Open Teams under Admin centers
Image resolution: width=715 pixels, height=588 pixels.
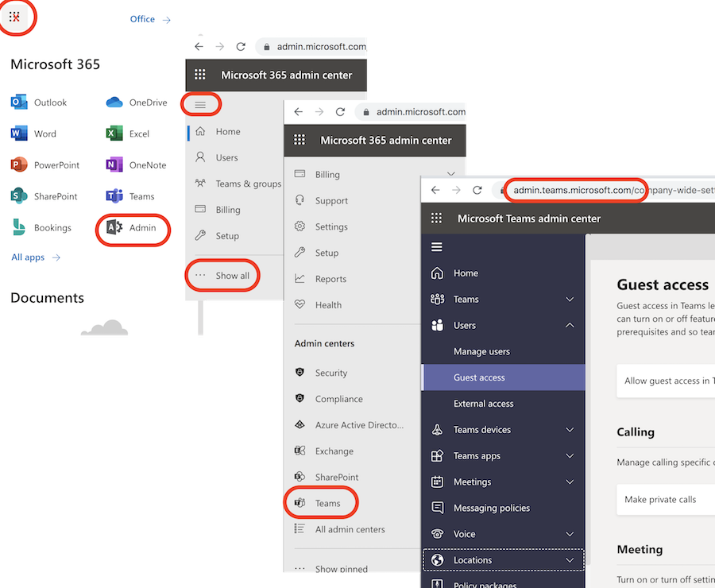coord(321,502)
